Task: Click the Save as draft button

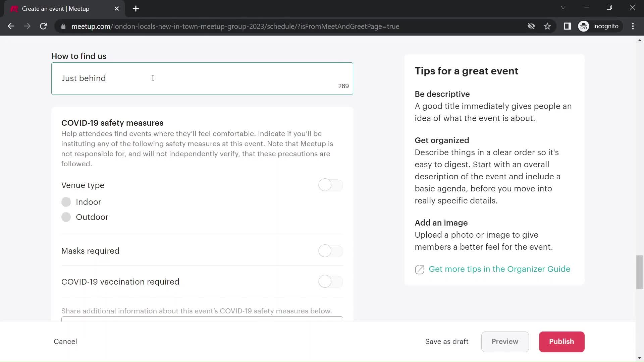Action: (x=447, y=341)
